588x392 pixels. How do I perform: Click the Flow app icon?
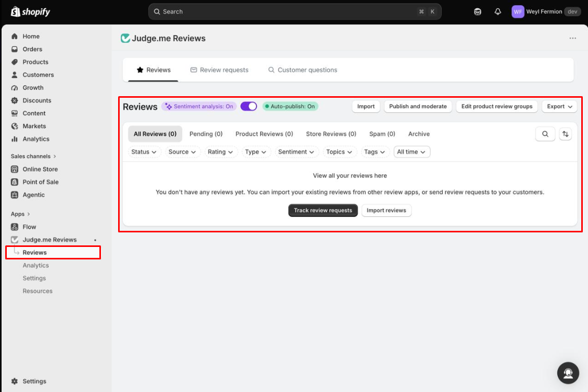coord(15,227)
